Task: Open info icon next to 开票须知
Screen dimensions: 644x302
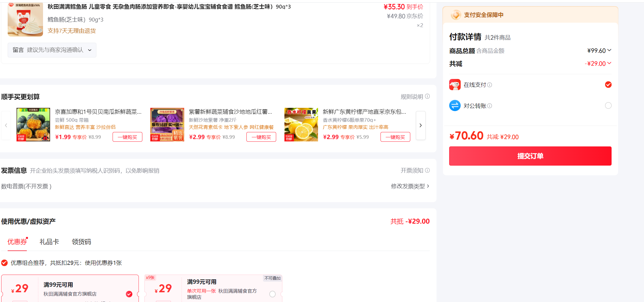Action: [427, 170]
